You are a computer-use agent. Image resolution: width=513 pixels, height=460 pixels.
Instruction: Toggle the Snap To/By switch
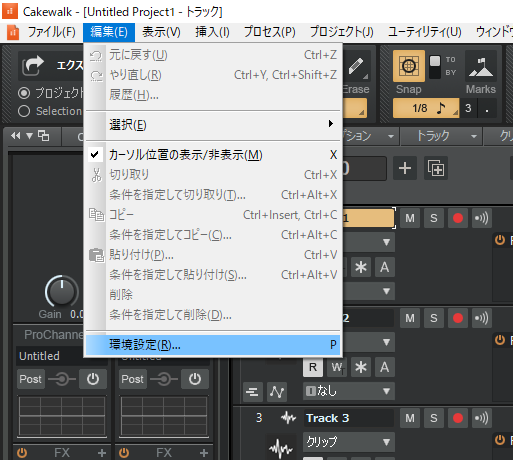(x=435, y=66)
